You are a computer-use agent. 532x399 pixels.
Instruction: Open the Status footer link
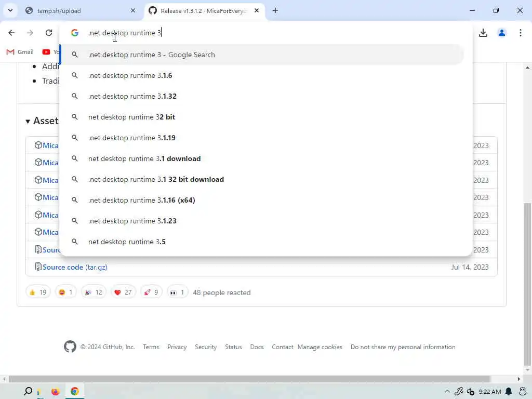pyautogui.click(x=233, y=347)
